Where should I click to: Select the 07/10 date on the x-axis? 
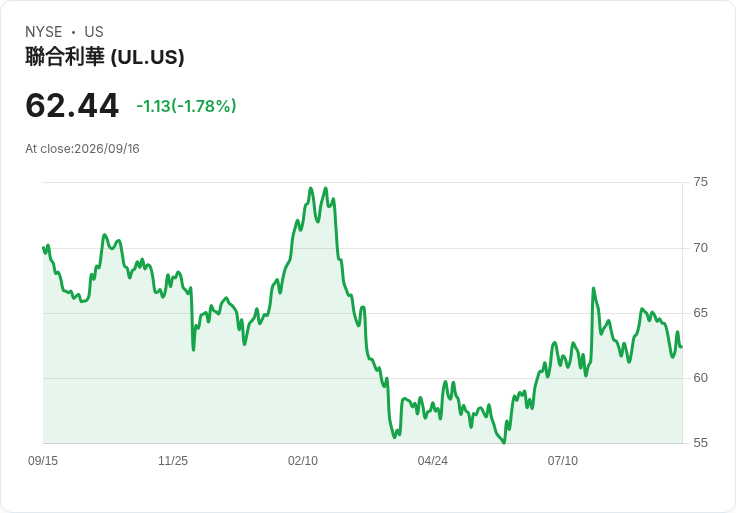pyautogui.click(x=562, y=461)
